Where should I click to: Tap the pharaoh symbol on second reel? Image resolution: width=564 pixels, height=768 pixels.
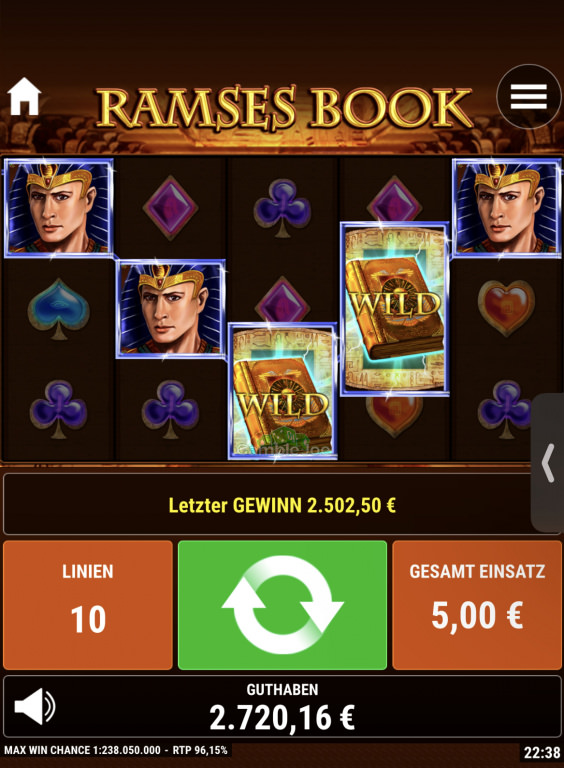pyautogui.click(x=170, y=309)
